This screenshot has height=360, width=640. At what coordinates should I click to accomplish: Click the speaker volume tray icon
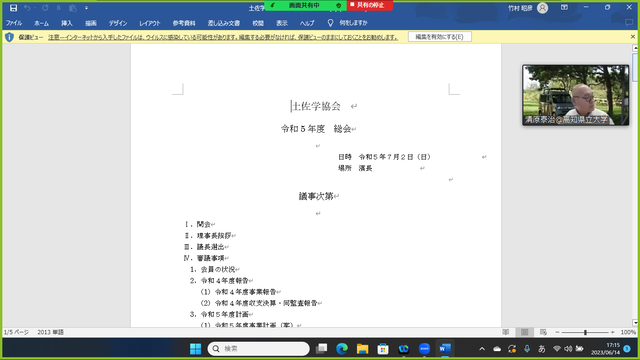[568, 349]
